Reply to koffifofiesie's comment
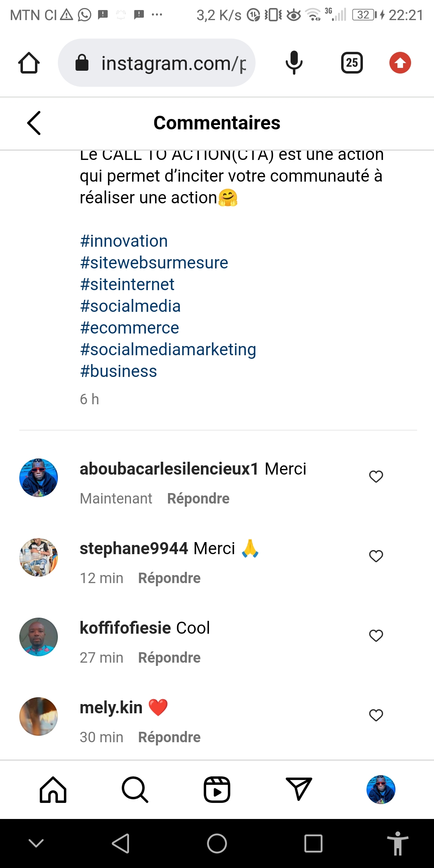 [x=169, y=658]
